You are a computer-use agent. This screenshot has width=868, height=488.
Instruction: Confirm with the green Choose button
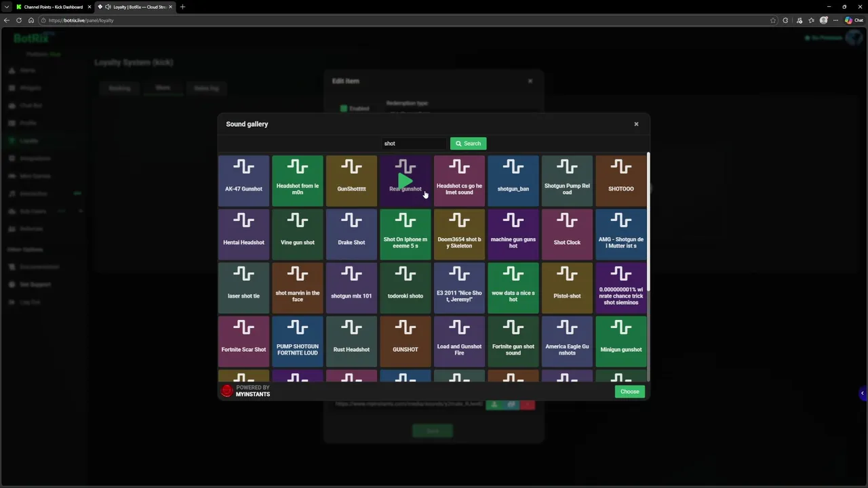[629, 391]
